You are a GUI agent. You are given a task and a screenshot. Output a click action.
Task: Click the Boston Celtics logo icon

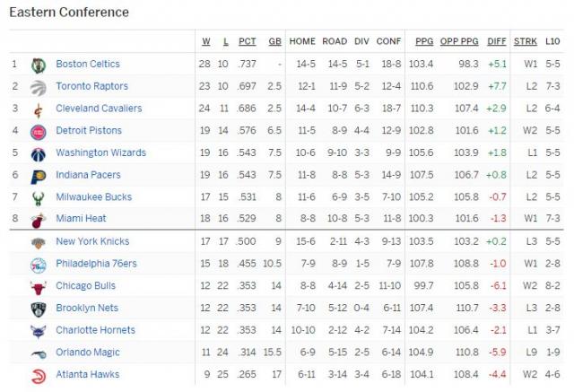38,65
